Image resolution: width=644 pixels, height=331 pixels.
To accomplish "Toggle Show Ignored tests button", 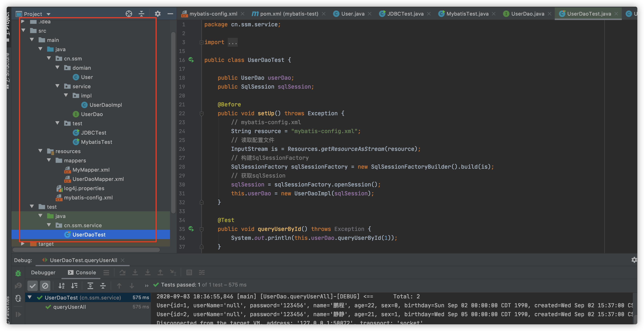I will click(x=45, y=285).
